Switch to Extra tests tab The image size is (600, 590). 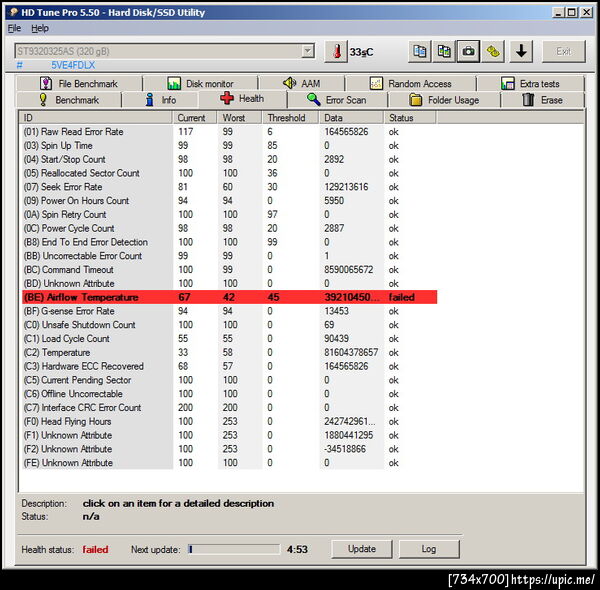point(530,83)
